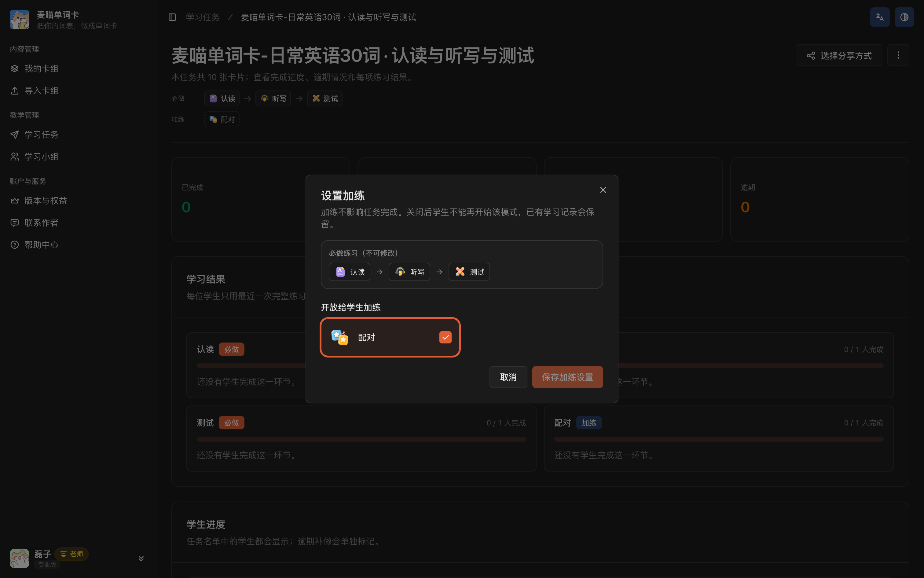Click 学习小组 people icon
924x578 pixels.
tap(14, 157)
